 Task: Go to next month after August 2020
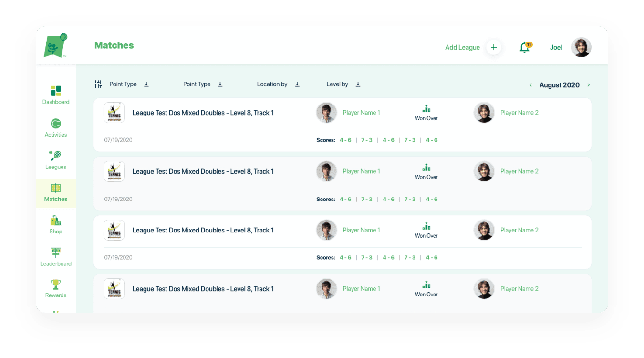[x=589, y=85]
